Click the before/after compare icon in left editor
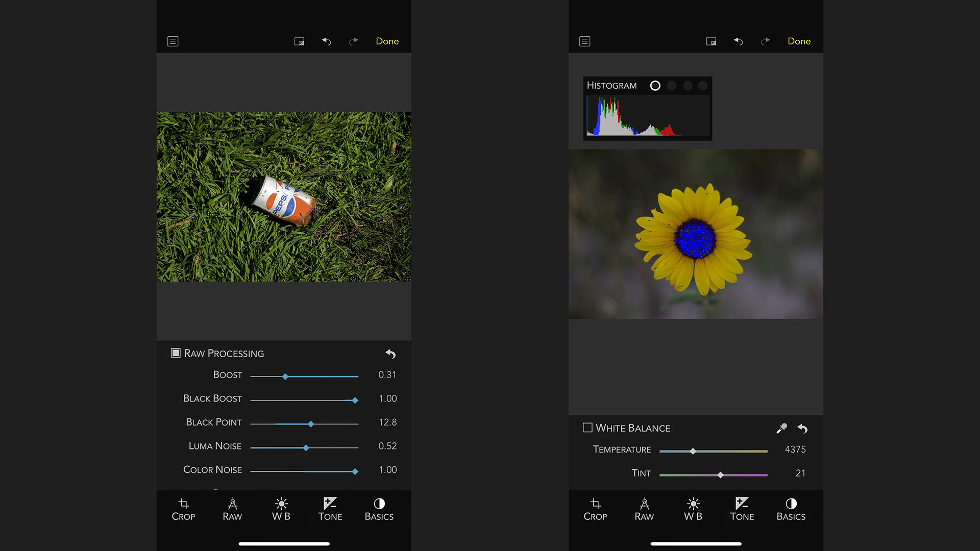980x551 pixels. (x=300, y=41)
